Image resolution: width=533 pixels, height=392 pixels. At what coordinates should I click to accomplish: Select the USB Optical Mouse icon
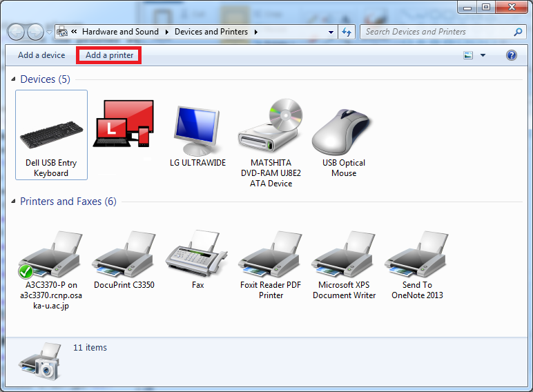(x=341, y=132)
